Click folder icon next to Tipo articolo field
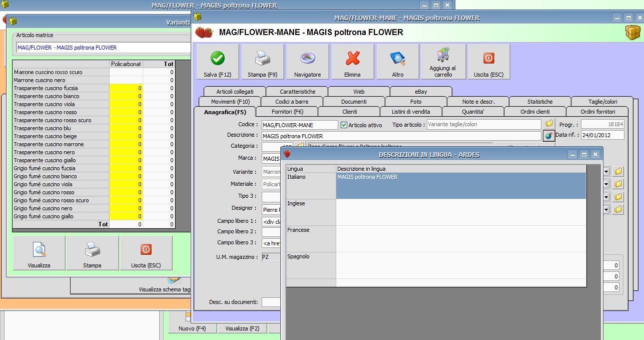This screenshot has height=340, width=644. 549,124
